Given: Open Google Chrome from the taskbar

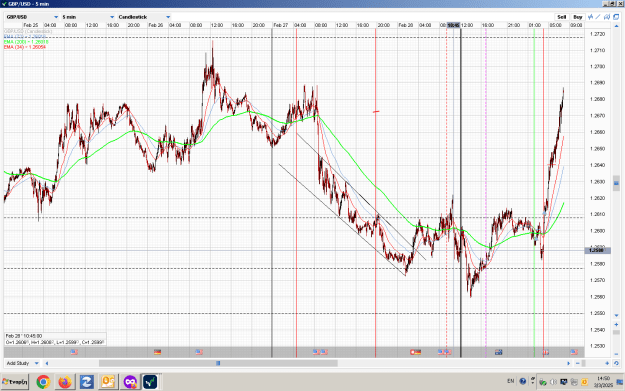Looking at the screenshot, I should tap(43, 382).
